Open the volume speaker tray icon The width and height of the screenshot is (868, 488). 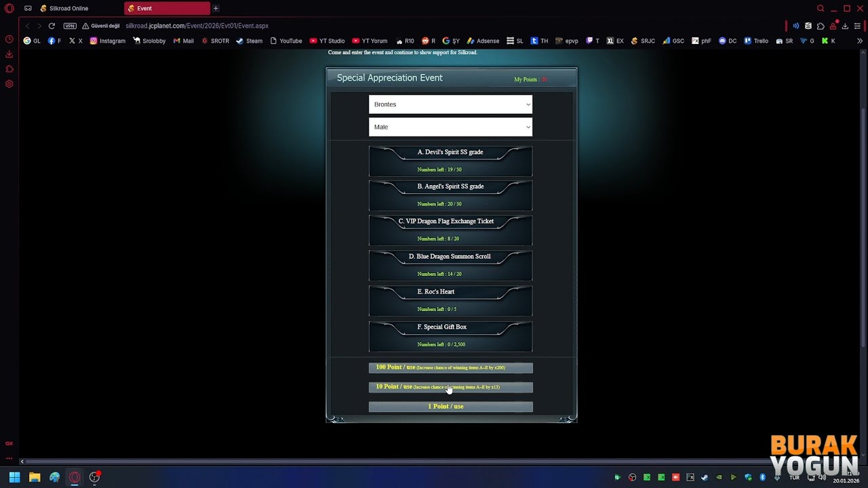pos(823,477)
